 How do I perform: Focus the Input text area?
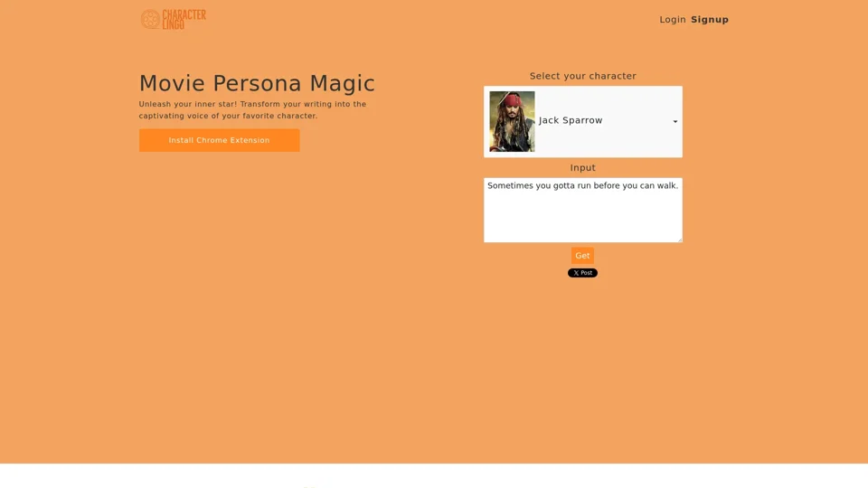click(x=583, y=210)
